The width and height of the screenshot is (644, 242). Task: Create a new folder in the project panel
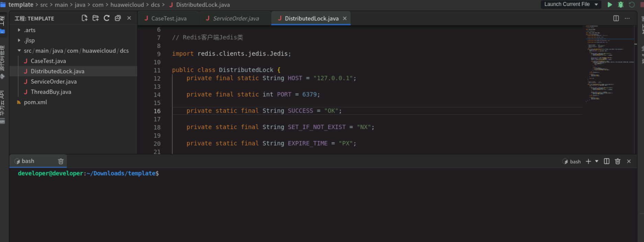tap(95, 18)
